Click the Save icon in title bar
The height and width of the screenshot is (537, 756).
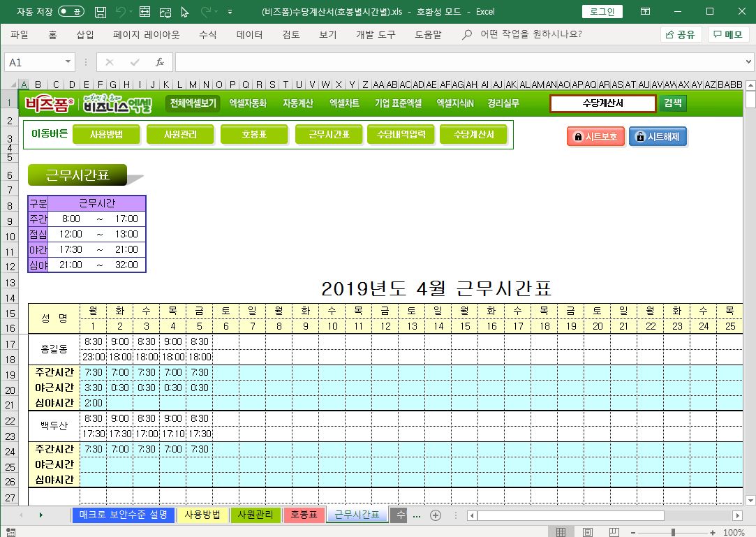click(x=101, y=12)
